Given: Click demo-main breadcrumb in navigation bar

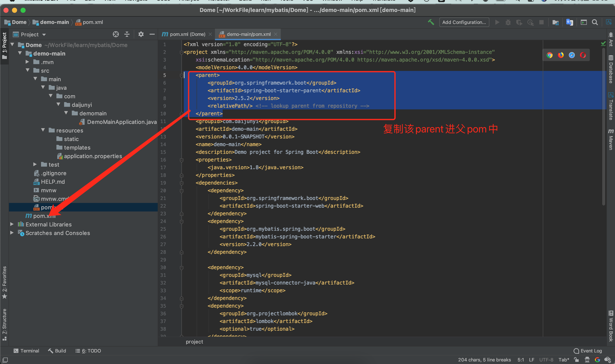Looking at the screenshot, I should 51,22.
